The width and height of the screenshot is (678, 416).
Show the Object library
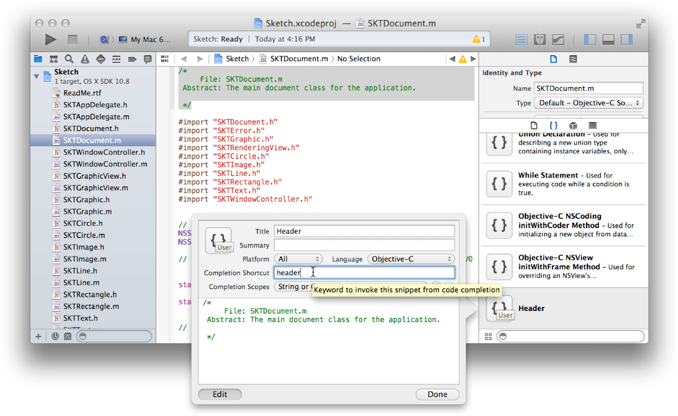point(573,125)
